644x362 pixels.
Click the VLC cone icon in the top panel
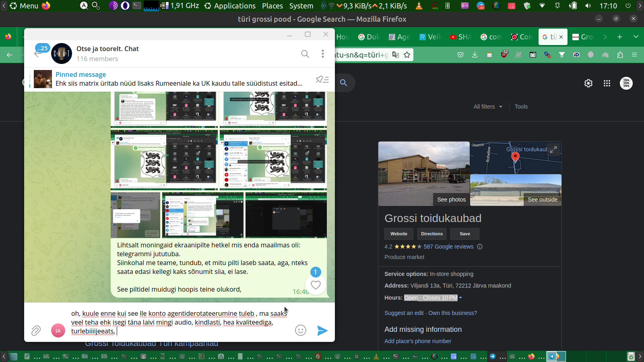pyautogui.click(x=419, y=6)
